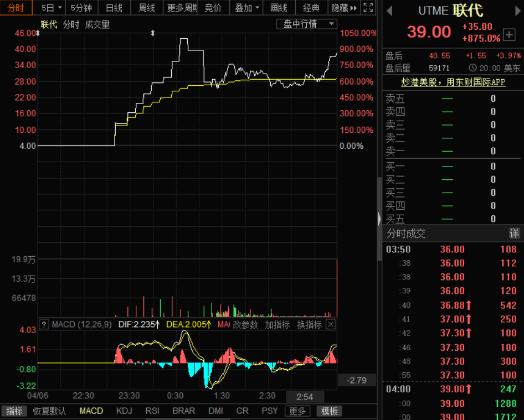Switch to 经典 classic layout
This screenshot has height=420, width=524.
pyautogui.click(x=311, y=8)
